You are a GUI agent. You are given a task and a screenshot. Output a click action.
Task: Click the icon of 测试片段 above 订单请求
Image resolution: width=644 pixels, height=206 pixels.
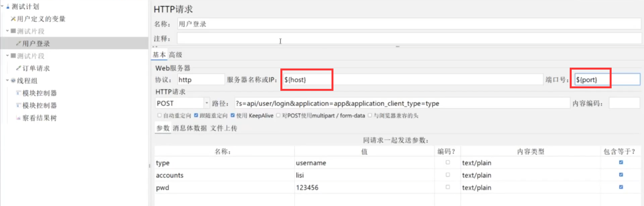click(x=13, y=56)
